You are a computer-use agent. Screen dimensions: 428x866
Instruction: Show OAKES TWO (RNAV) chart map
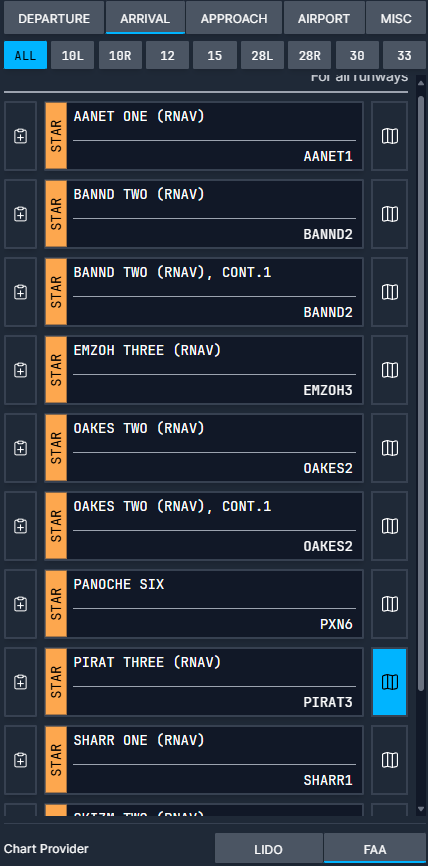coord(390,448)
